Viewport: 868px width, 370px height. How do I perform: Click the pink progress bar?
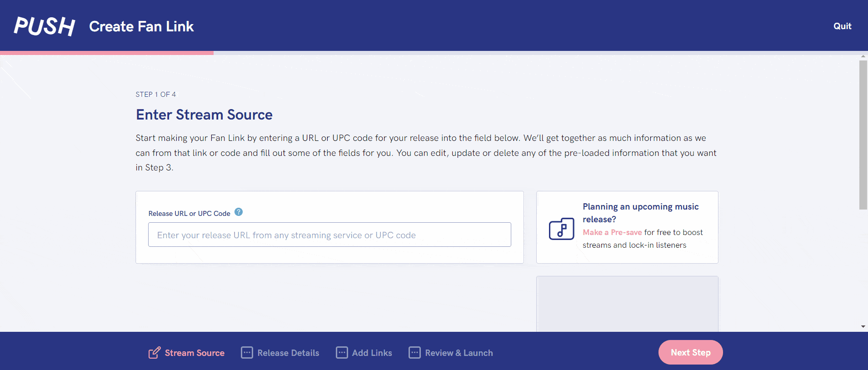pyautogui.click(x=107, y=53)
